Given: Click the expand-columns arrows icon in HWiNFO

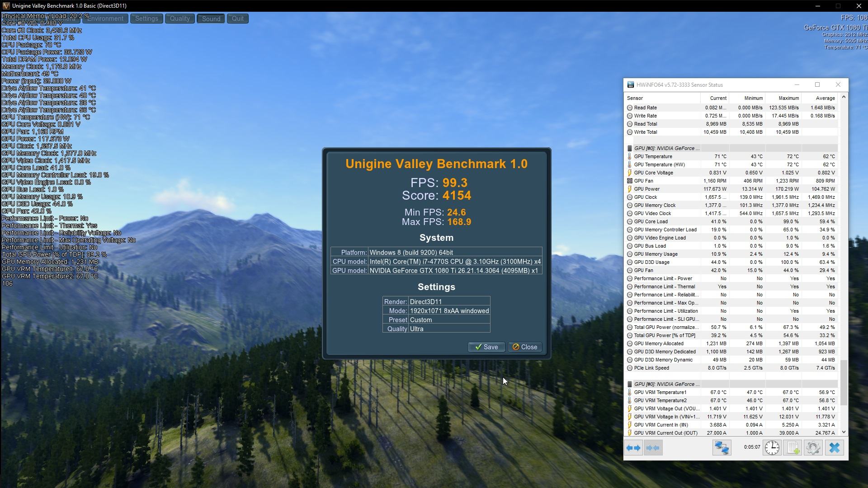Looking at the screenshot, I should point(633,448).
